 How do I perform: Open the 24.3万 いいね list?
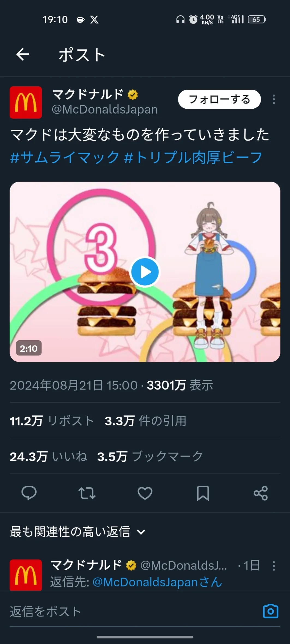click(x=48, y=457)
